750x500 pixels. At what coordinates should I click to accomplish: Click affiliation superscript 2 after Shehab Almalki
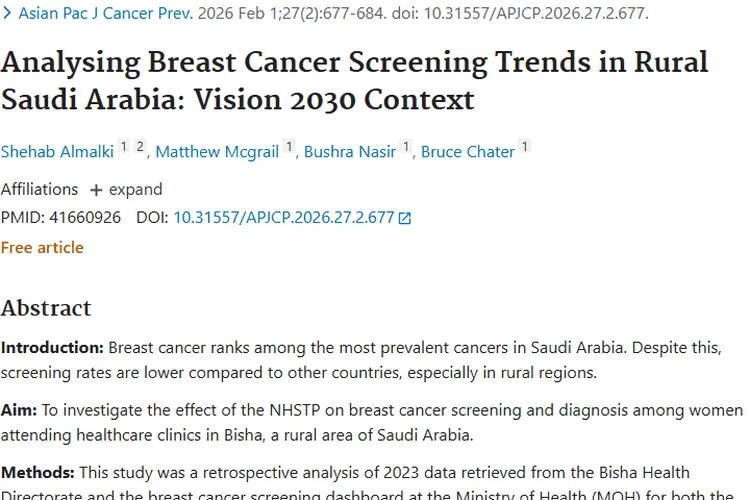pyautogui.click(x=140, y=148)
